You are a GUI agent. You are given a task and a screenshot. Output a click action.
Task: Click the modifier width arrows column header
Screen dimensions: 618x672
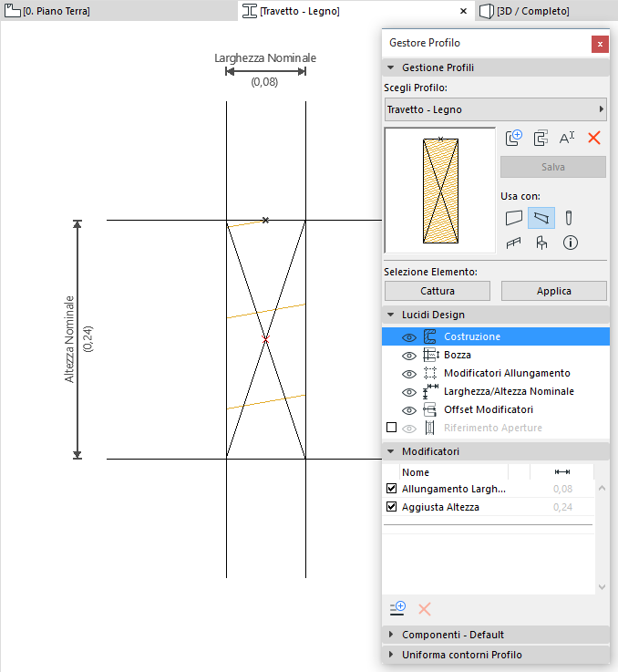click(x=561, y=471)
